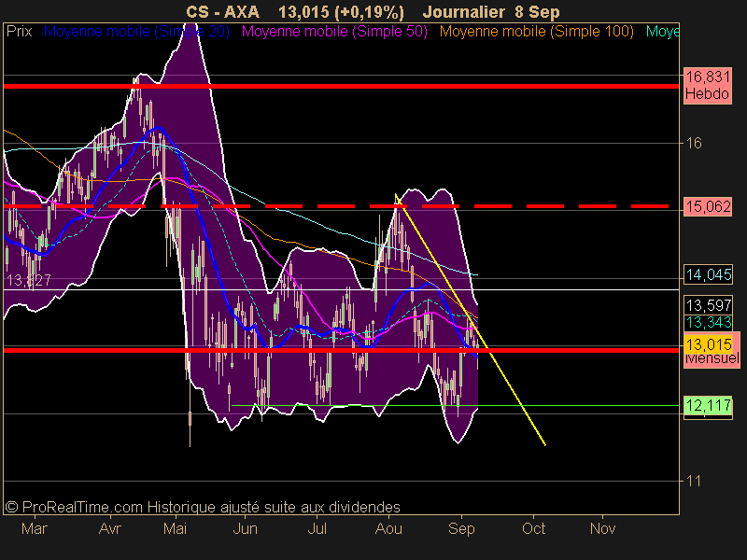This screenshot has height=560, width=747.
Task: Select the yellow "13,015" current price label
Action: pos(709,343)
